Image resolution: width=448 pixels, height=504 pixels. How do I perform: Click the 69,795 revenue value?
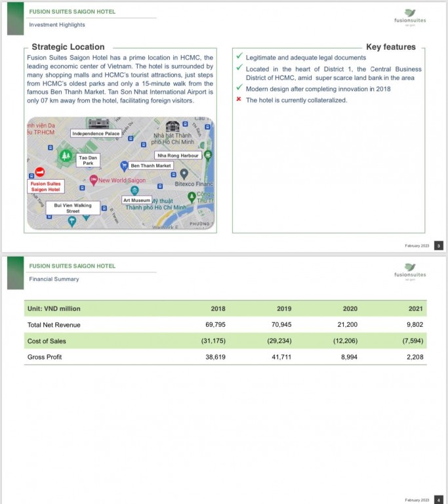215,325
